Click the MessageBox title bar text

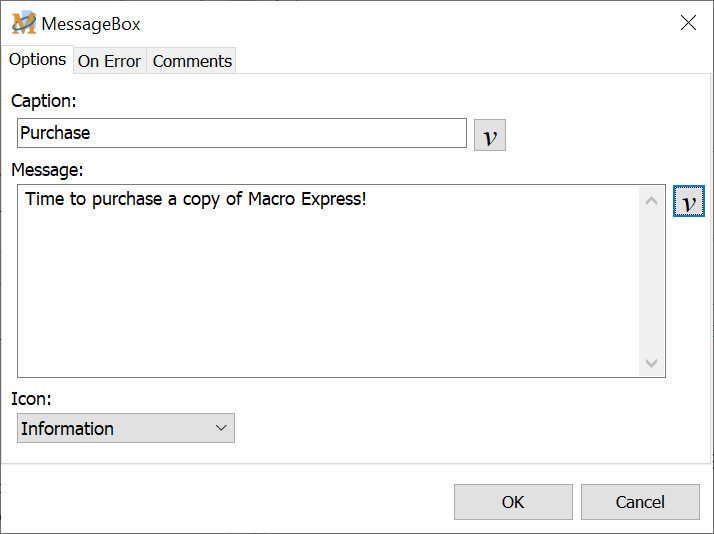(91, 23)
